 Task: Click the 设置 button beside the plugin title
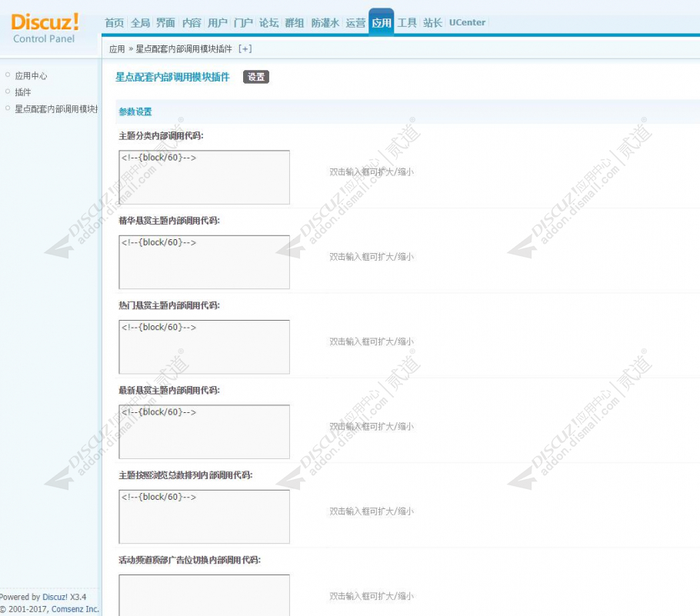[x=256, y=77]
